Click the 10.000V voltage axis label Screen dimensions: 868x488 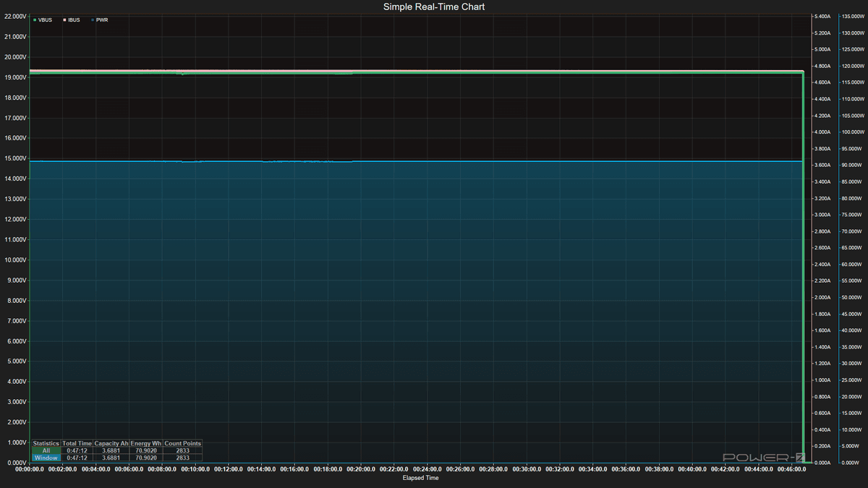(x=15, y=260)
